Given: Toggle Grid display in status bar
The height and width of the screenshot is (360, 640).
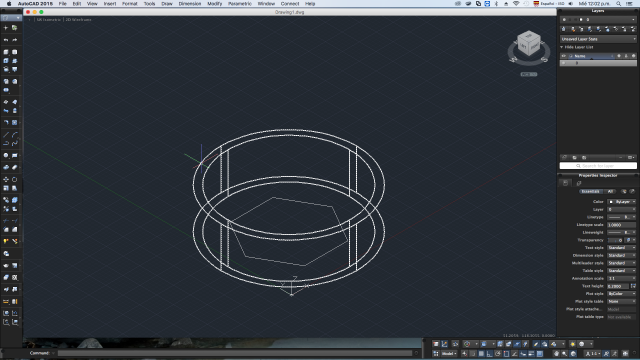Looking at the screenshot, I should (x=481, y=353).
